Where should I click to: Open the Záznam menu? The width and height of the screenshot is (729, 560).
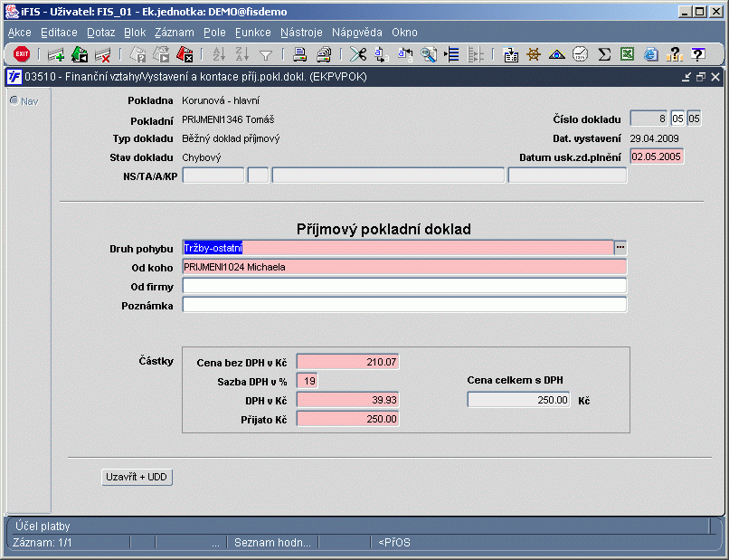[174, 32]
